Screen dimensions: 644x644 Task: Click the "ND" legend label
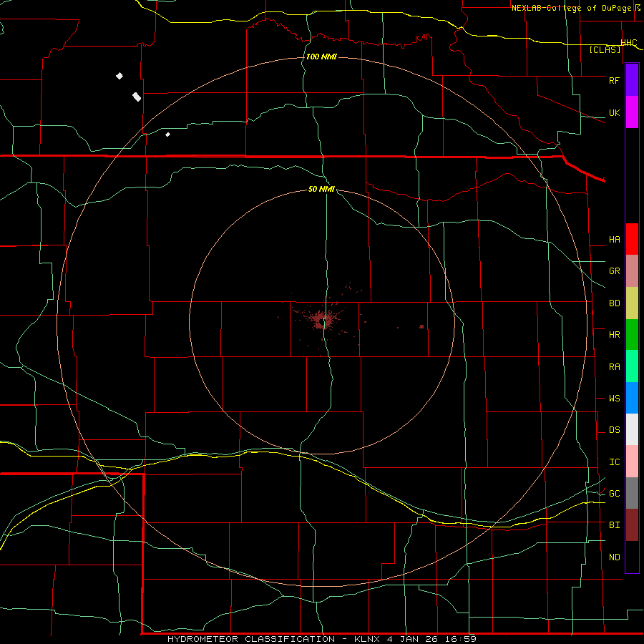614,557
